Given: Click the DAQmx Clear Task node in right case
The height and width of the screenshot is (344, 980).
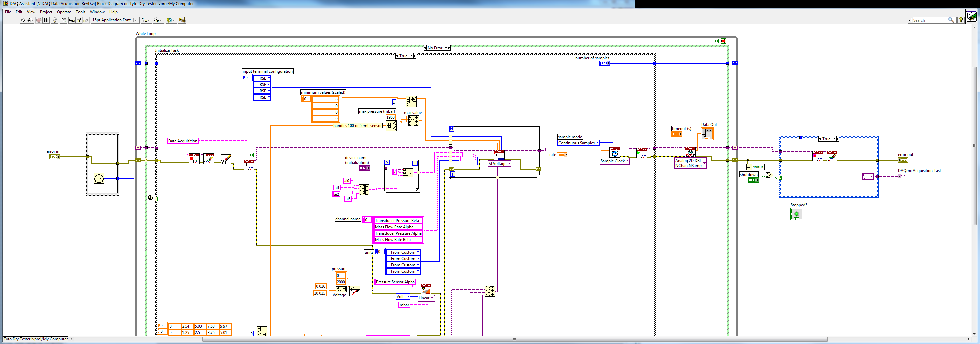Looking at the screenshot, I should 832,156.
